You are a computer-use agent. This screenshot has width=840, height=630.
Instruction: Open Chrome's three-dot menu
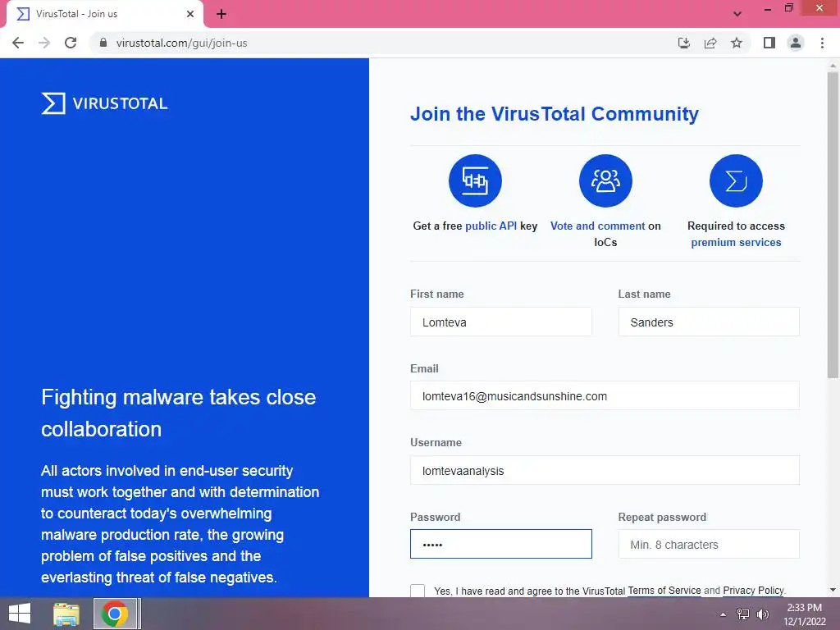[x=822, y=43]
